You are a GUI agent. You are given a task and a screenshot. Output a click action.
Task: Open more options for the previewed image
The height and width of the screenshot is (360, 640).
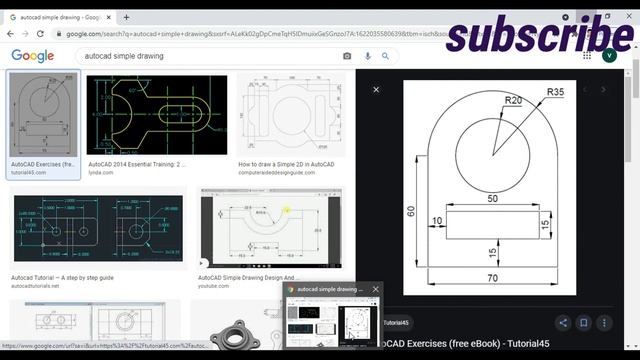click(x=604, y=323)
